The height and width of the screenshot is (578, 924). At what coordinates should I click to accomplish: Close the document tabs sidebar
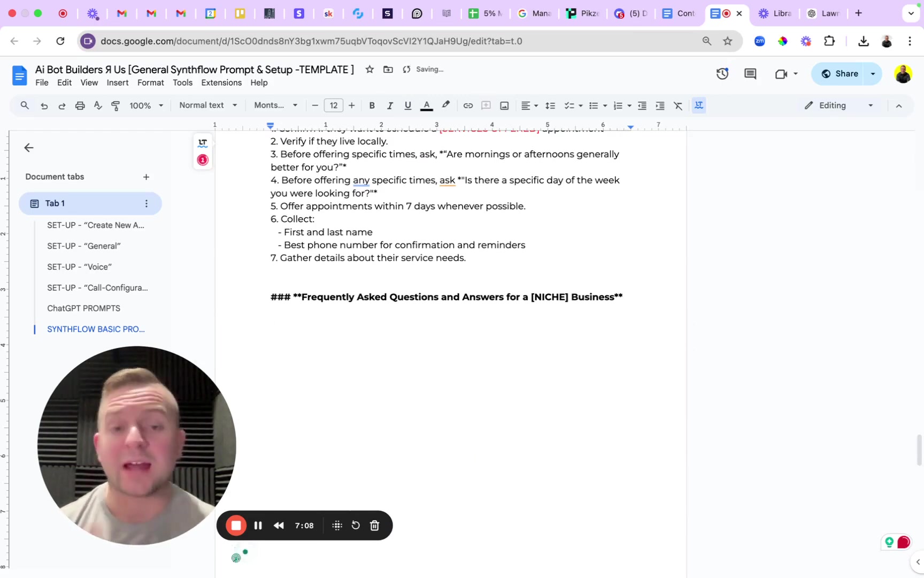(x=29, y=148)
